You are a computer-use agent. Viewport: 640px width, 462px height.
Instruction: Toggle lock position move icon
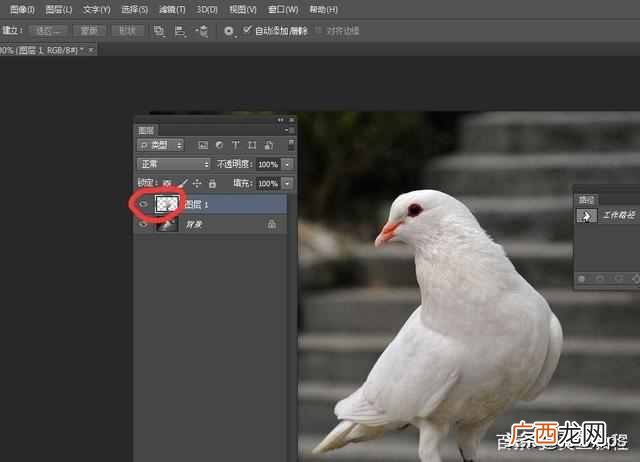coord(197,183)
